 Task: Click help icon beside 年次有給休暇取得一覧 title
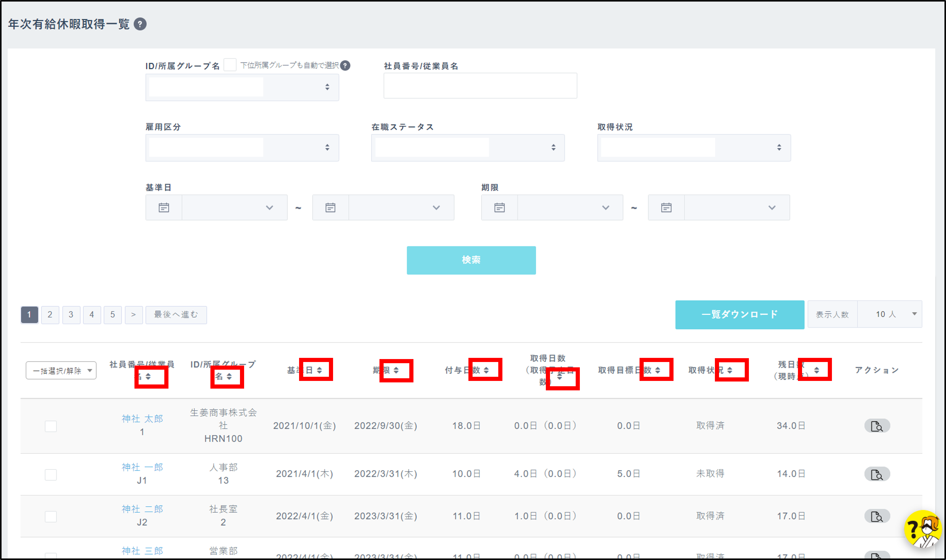click(140, 24)
